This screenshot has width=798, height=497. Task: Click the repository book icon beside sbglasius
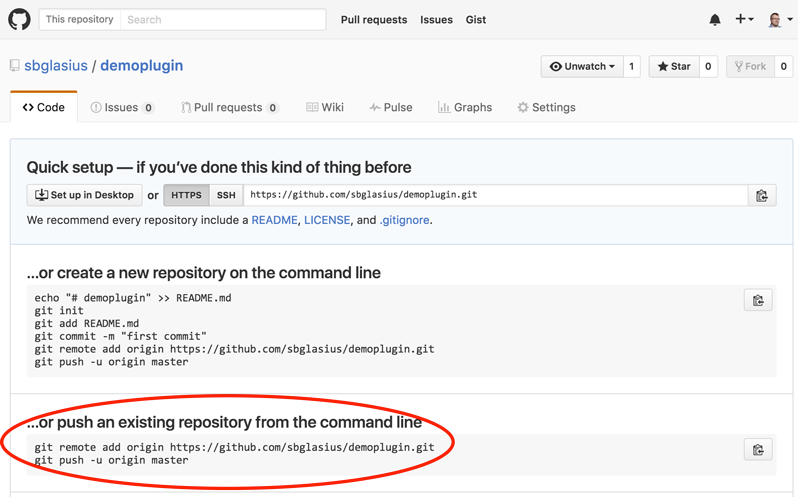pyautogui.click(x=15, y=66)
